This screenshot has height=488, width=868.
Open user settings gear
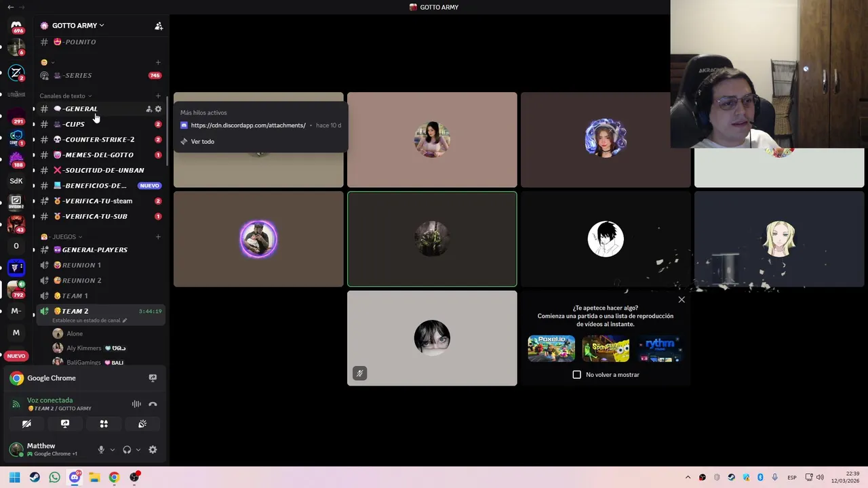pyautogui.click(x=153, y=449)
